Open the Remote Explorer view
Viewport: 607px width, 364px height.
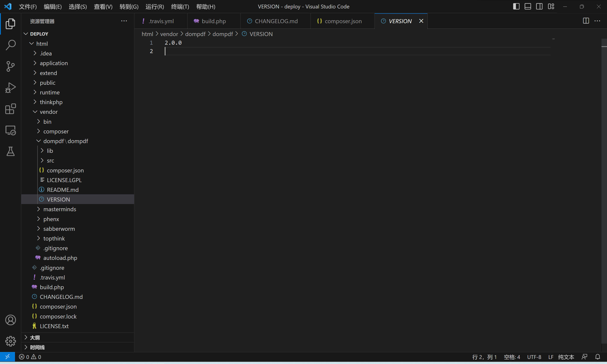pos(11,130)
